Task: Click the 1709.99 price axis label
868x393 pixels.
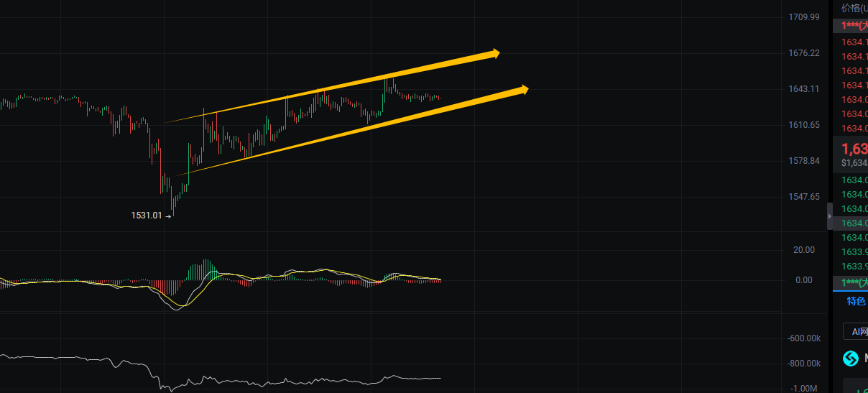Action: (x=804, y=17)
